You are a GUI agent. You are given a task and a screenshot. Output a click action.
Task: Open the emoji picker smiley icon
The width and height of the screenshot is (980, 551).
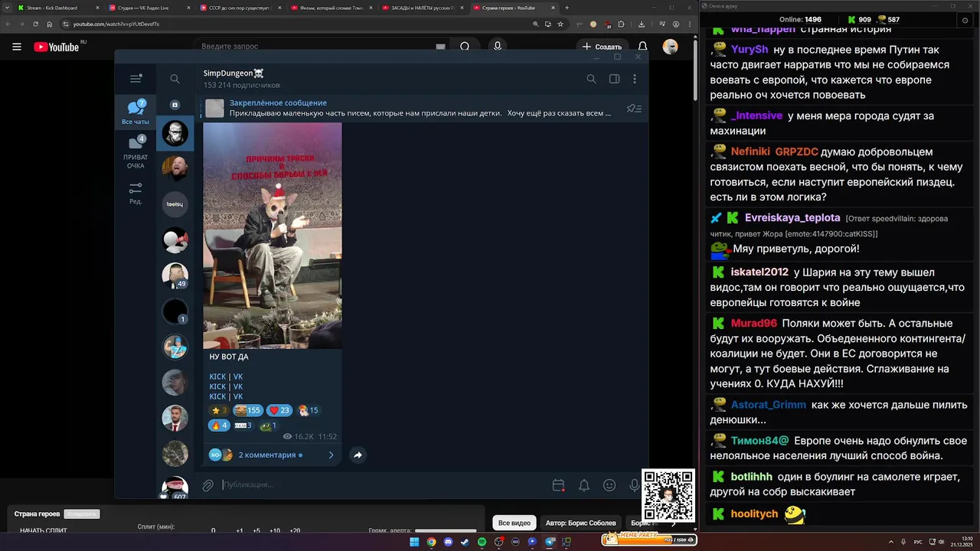pos(609,485)
